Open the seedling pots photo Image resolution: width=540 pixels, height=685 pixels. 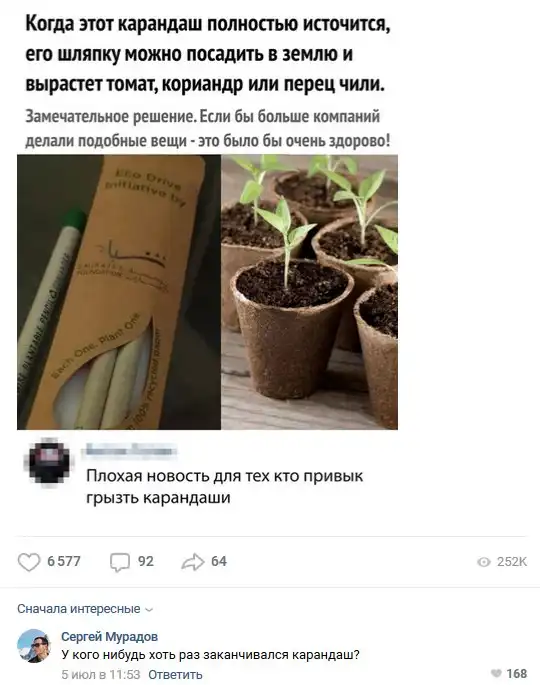pyautogui.click(x=309, y=292)
